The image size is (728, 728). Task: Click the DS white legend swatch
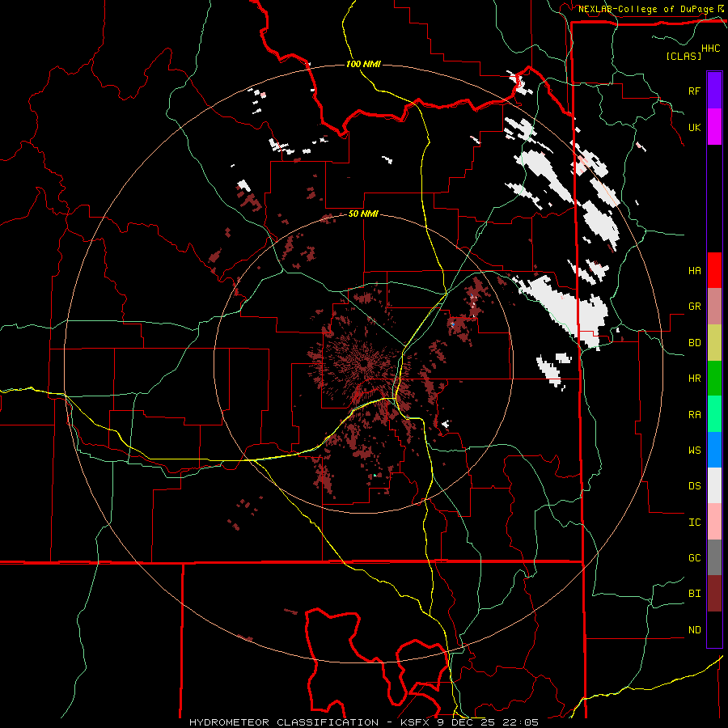click(x=714, y=485)
